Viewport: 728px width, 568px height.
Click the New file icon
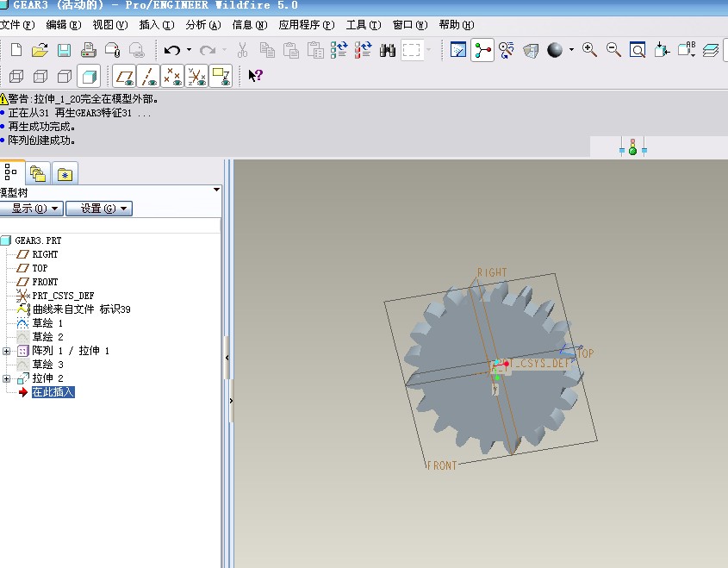click(16, 50)
